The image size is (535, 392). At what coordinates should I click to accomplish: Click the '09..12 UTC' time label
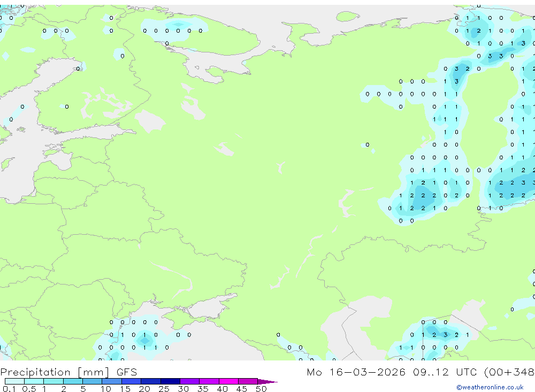click(x=445, y=372)
